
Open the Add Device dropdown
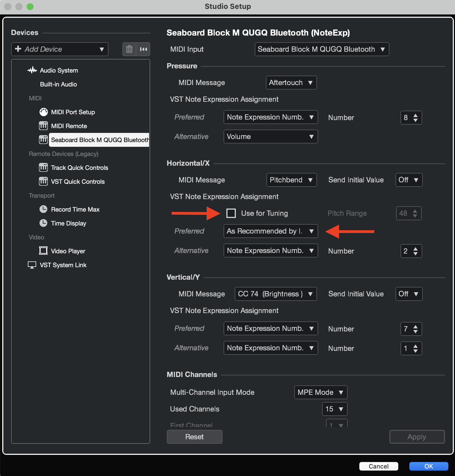pyautogui.click(x=60, y=49)
